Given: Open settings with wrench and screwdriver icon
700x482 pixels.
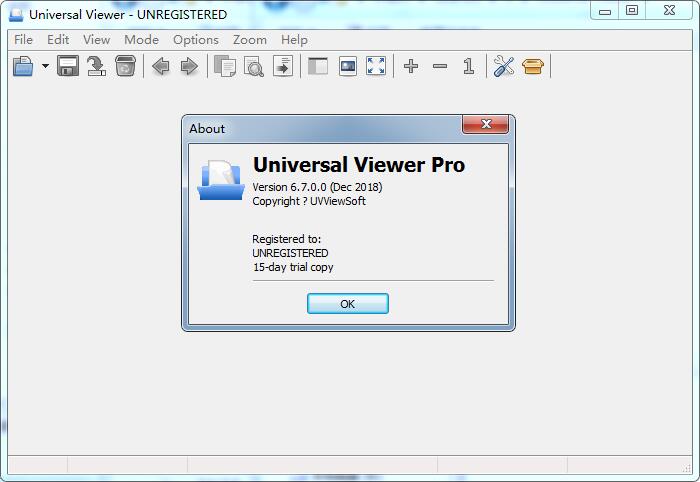Looking at the screenshot, I should 504,66.
